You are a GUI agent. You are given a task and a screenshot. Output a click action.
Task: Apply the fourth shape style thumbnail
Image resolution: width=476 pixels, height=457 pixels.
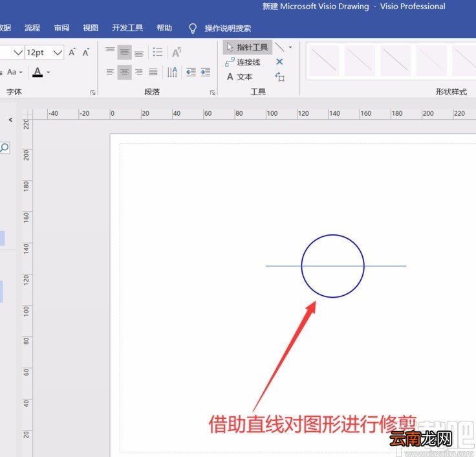pos(431,60)
